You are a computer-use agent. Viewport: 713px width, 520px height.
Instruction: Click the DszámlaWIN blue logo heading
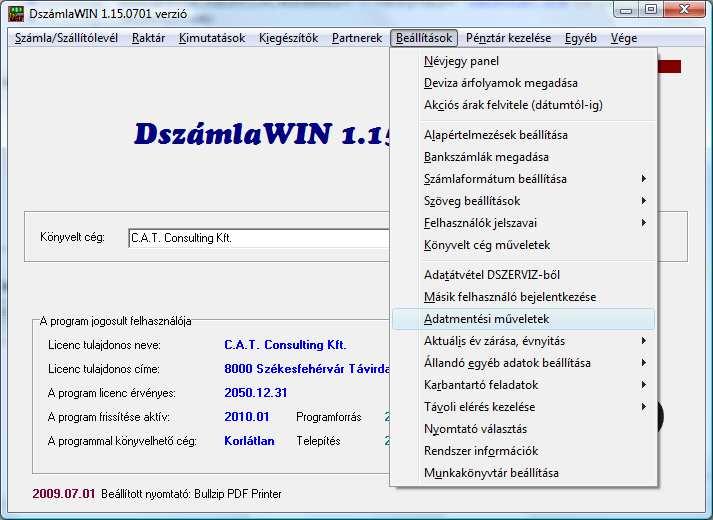(262, 135)
